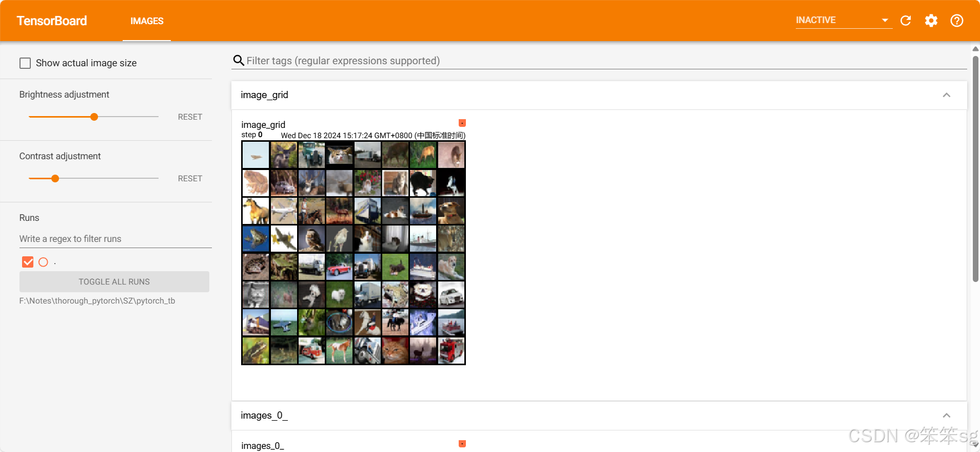This screenshot has width=980, height=452.
Task: Click TOGGLE ALL RUNS button
Action: click(114, 282)
